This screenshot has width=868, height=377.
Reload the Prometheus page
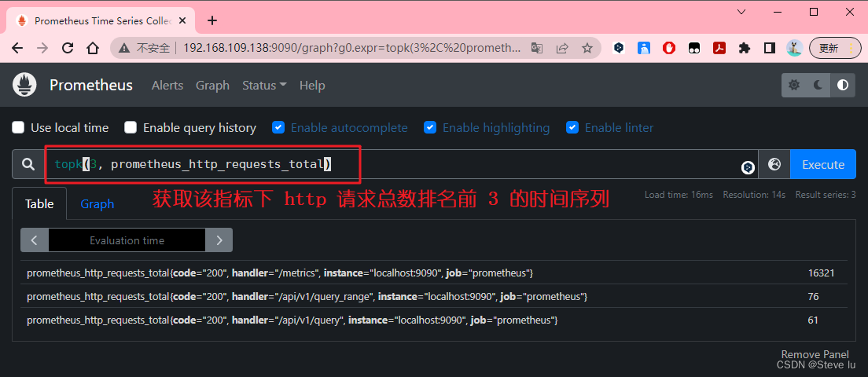coord(68,48)
